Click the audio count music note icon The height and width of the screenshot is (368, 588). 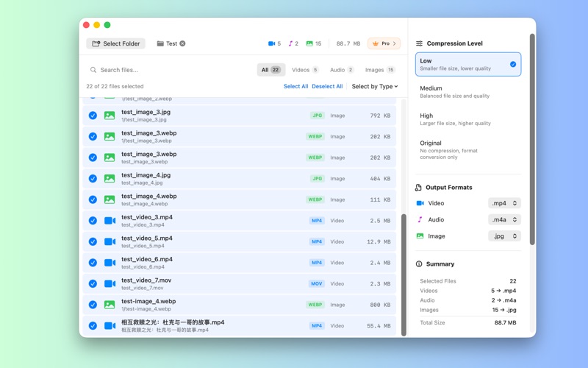(x=290, y=43)
